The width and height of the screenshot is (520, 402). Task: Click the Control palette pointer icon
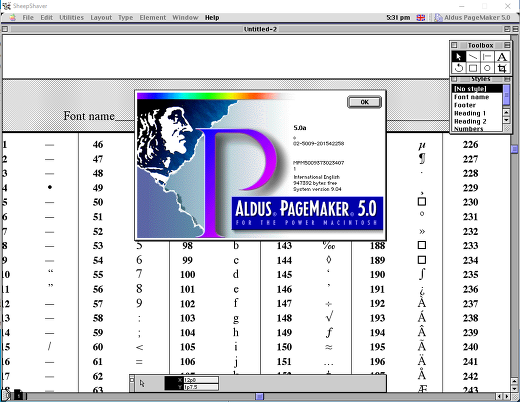(x=142, y=383)
